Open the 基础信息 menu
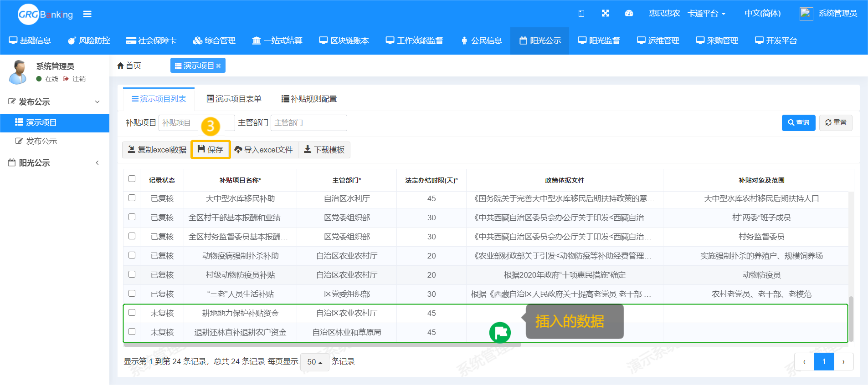Viewport: 868px width, 385px height. 30,41
